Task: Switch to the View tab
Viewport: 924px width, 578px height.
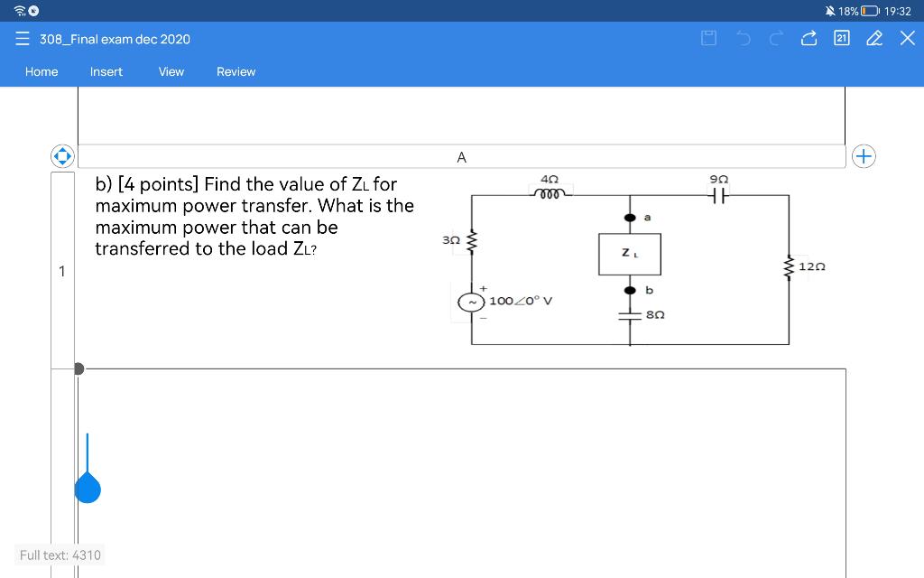Action: point(171,71)
